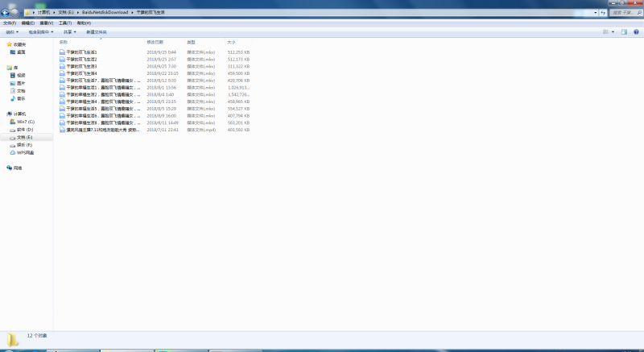Click 网络 icon in navigation pane
Viewport: 644px width, 352px height.
pyautogui.click(x=18, y=168)
